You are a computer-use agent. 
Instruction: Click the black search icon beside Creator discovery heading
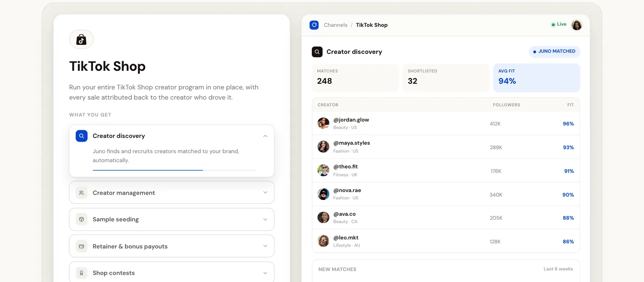[317, 52]
